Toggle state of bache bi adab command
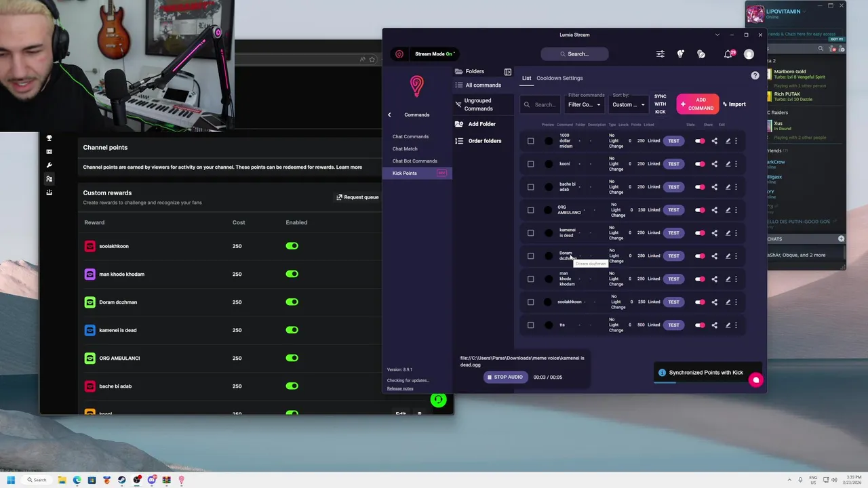Viewport: 868px width, 488px height. pos(700,187)
